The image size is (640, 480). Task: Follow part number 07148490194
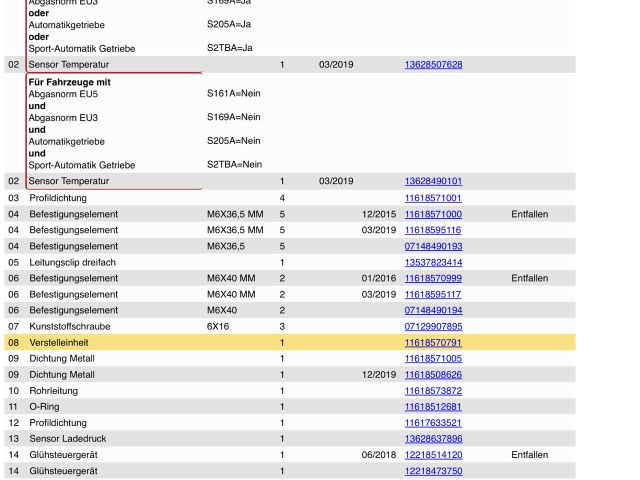point(433,310)
